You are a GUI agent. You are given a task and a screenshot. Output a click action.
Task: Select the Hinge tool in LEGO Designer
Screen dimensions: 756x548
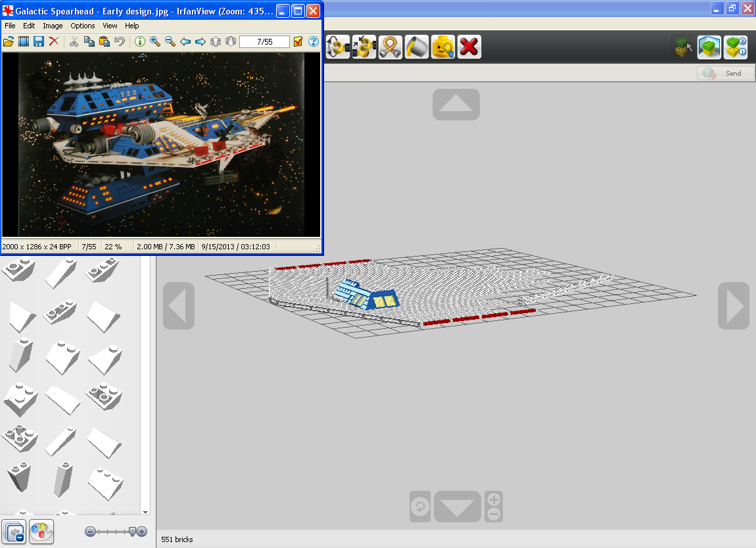click(338, 47)
